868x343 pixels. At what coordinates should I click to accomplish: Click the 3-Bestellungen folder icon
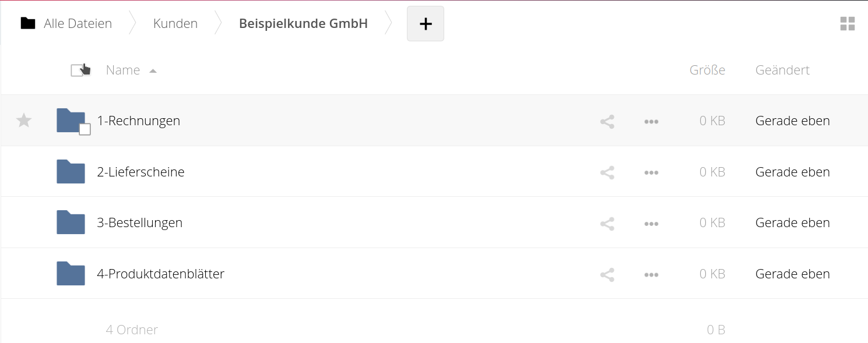pos(71,222)
